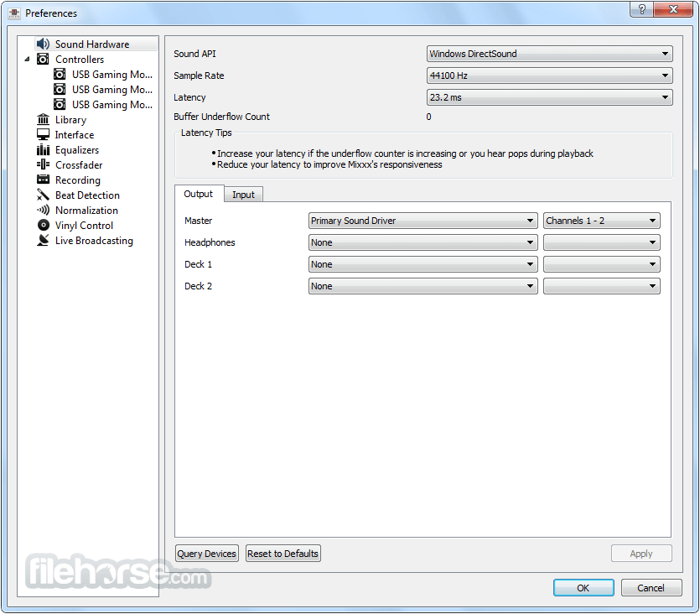Viewport: 700px width, 614px height.
Task: Open the Recording preferences page
Action: coord(78,180)
